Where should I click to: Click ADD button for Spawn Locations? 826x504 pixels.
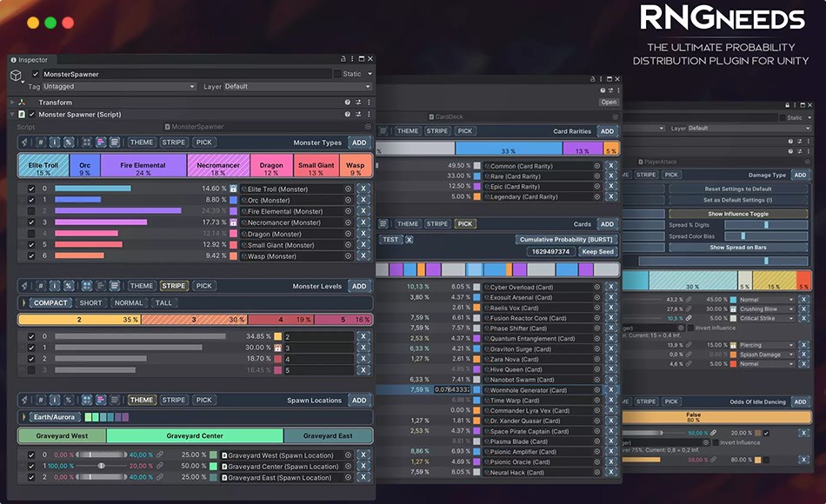coord(359,401)
